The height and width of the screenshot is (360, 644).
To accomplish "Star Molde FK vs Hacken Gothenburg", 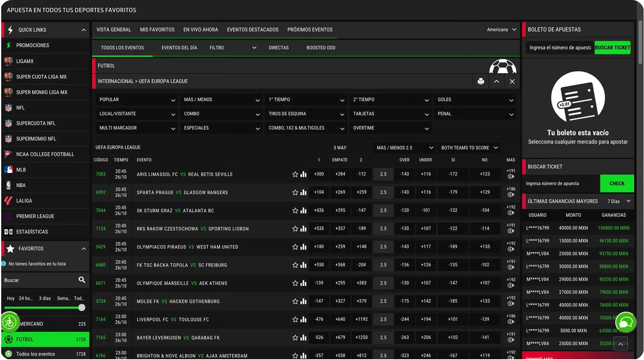I will pyautogui.click(x=295, y=301).
